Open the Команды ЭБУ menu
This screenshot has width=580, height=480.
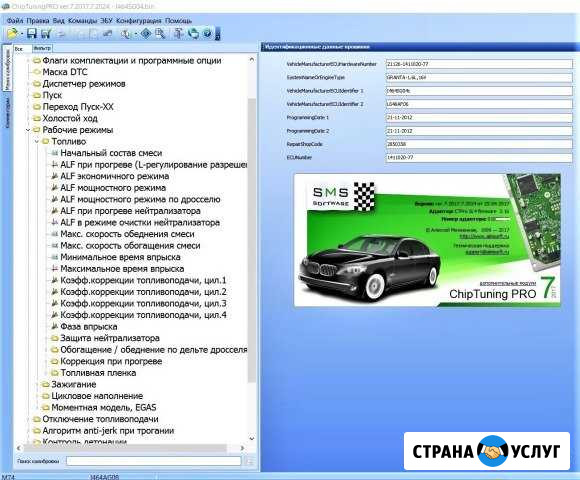pos(90,21)
